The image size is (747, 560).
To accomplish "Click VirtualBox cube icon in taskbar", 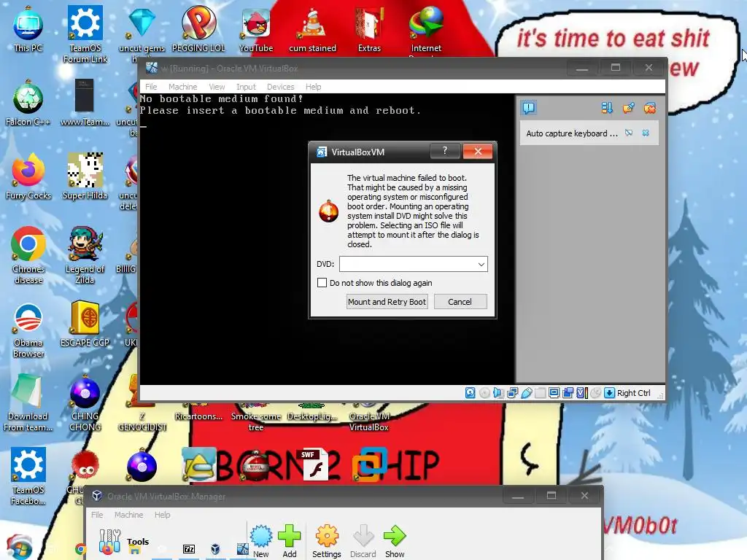I will click(x=215, y=549).
